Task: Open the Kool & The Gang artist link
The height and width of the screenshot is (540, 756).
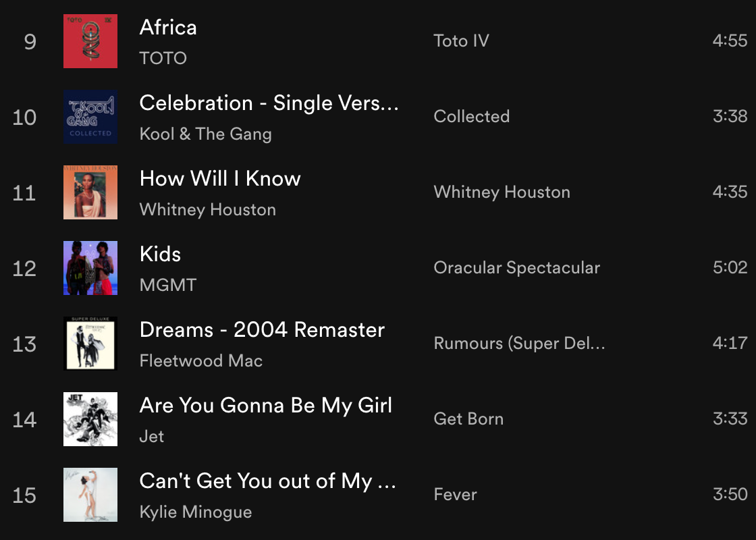Action: [x=205, y=134]
